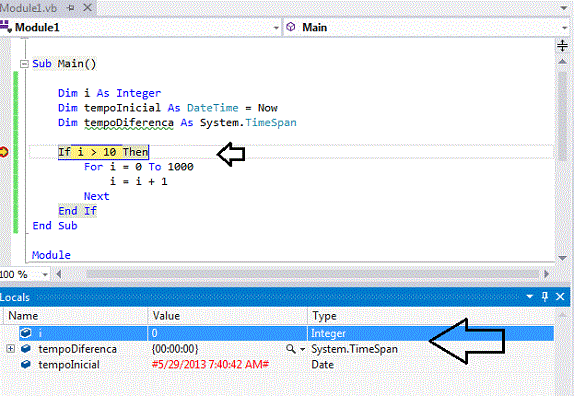The width and height of the screenshot is (574, 396).
Task: Click the variable icon beside i
Action: (x=26, y=333)
